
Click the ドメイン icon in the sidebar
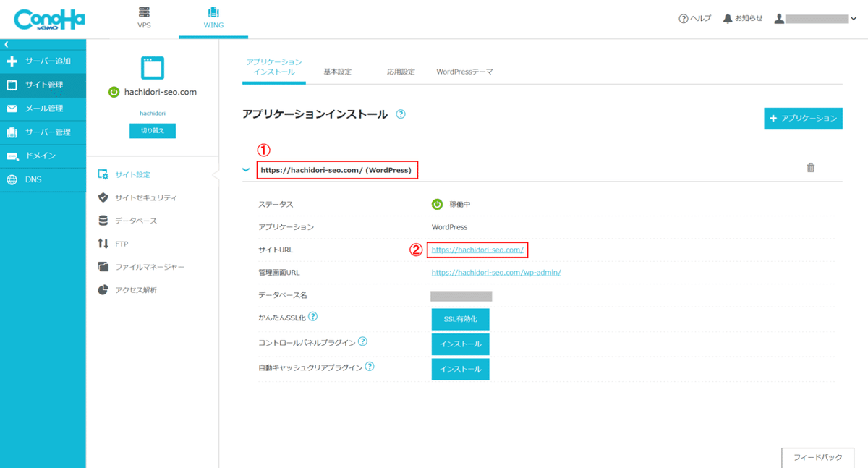point(12,156)
